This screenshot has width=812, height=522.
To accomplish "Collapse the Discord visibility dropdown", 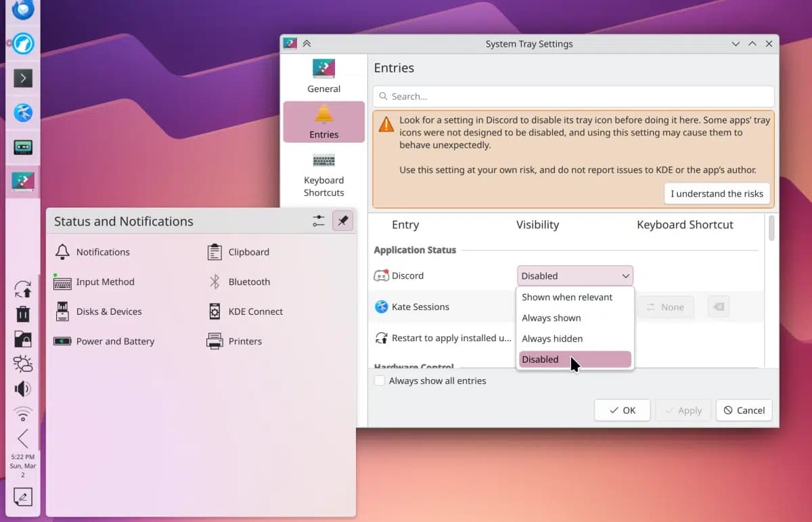I will tap(574, 276).
